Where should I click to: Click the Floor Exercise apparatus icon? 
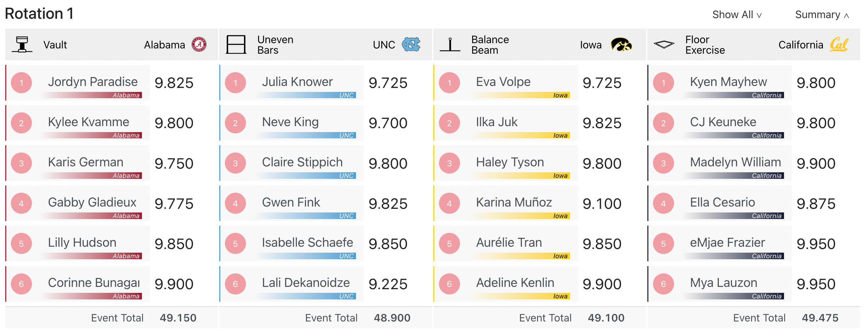pos(664,44)
